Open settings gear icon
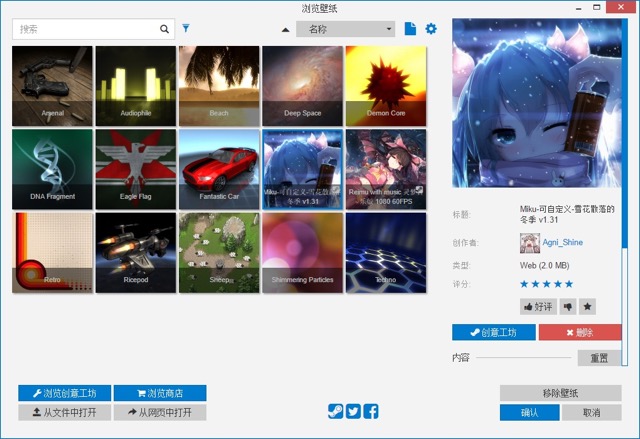The width and height of the screenshot is (640, 439). point(431,29)
